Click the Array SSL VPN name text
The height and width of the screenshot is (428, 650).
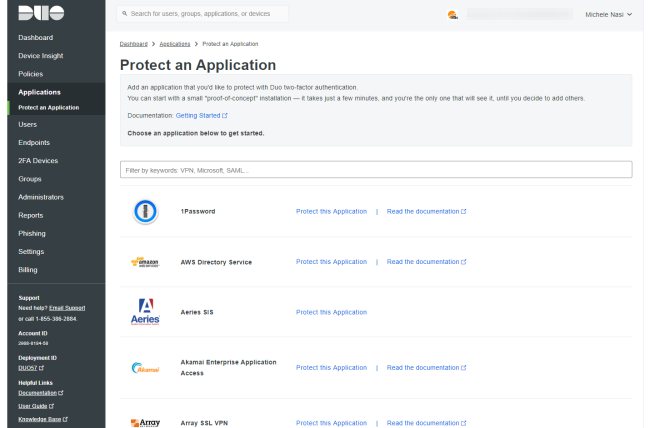tap(204, 423)
